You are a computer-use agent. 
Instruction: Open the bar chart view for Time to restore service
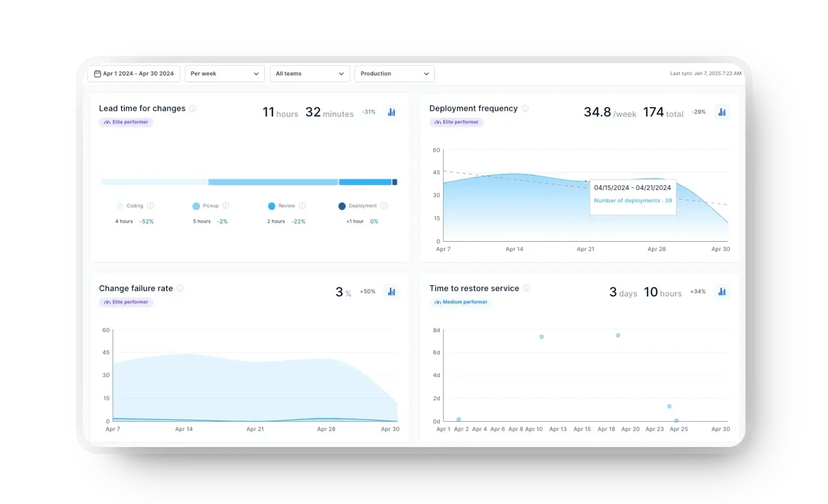(722, 291)
